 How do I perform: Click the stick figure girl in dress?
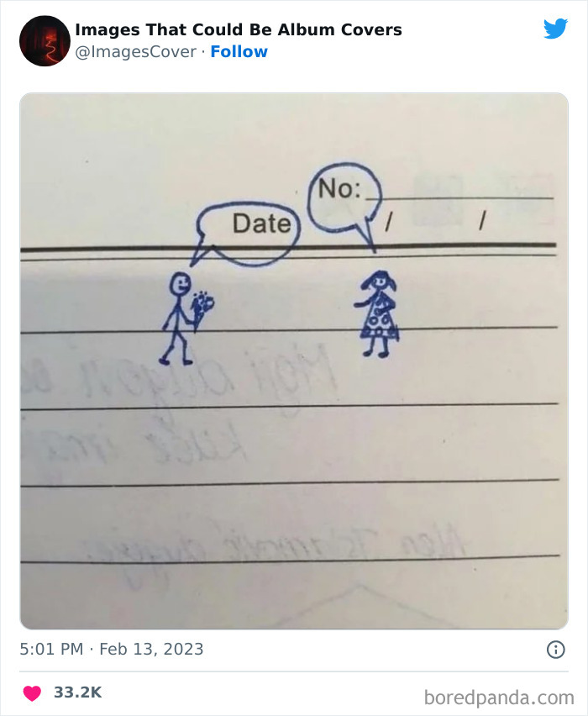coord(377,313)
